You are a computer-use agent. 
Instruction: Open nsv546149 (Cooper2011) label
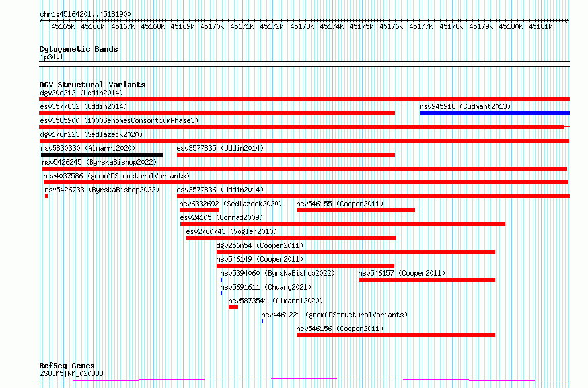tap(260, 259)
